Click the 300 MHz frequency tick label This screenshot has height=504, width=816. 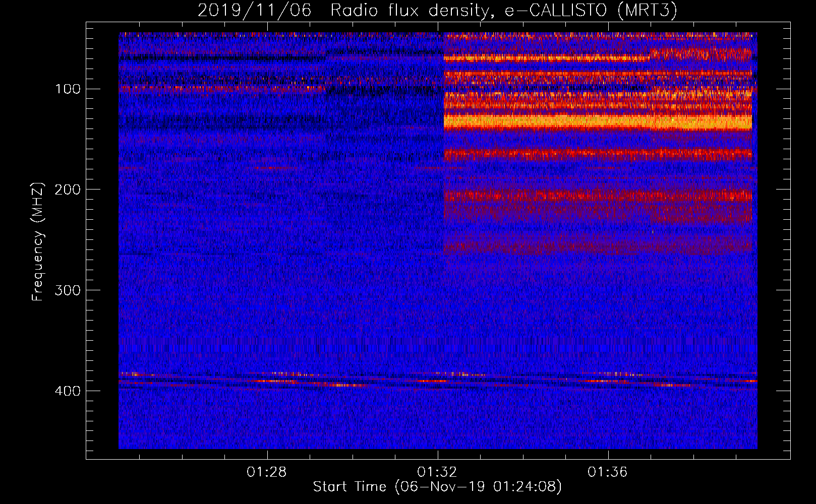(68, 290)
